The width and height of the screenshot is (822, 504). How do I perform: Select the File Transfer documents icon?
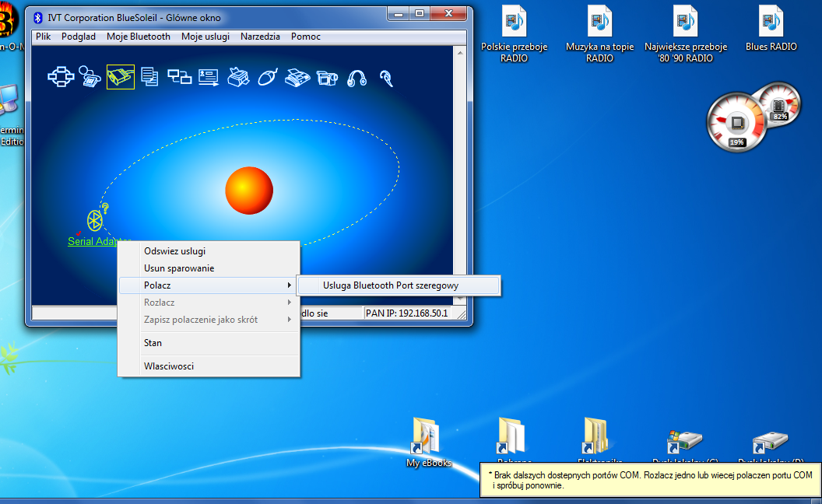149,77
